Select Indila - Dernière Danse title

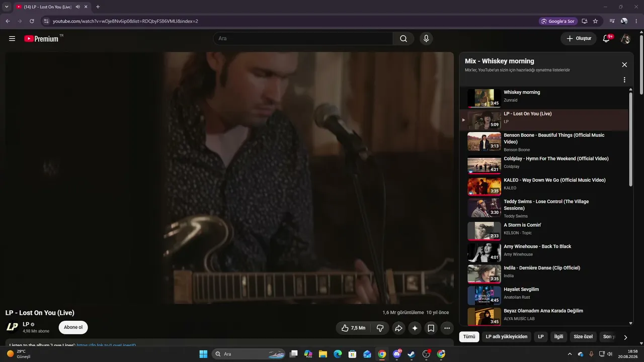tap(542, 268)
